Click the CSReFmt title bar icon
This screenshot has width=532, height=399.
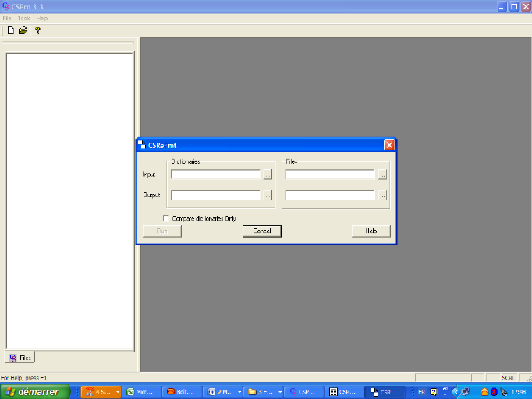pyautogui.click(x=142, y=145)
